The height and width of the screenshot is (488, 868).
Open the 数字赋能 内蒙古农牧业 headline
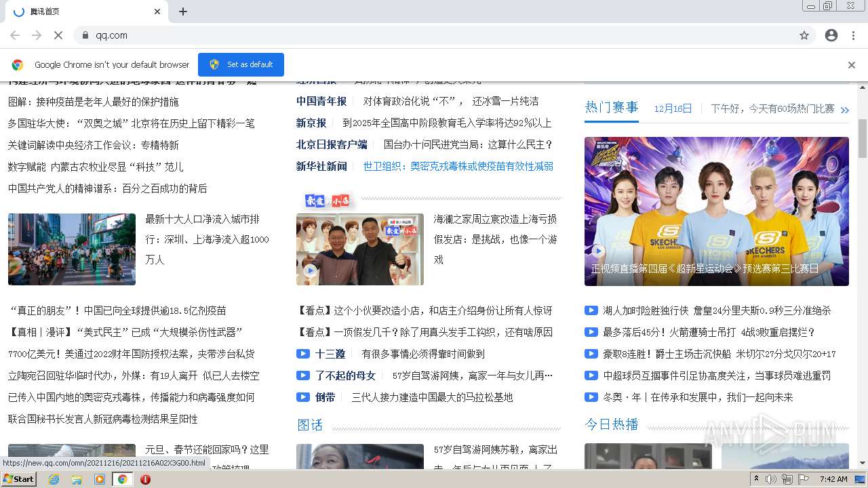[x=96, y=167]
